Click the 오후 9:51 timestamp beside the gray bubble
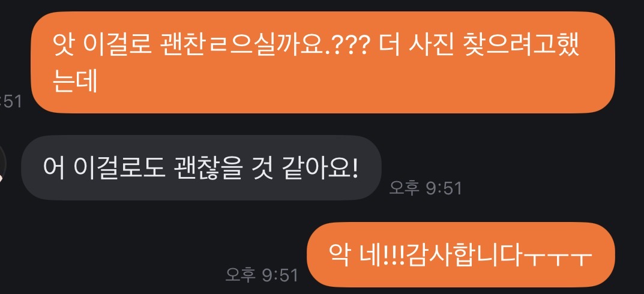This screenshot has height=294, width=644. 426,188
